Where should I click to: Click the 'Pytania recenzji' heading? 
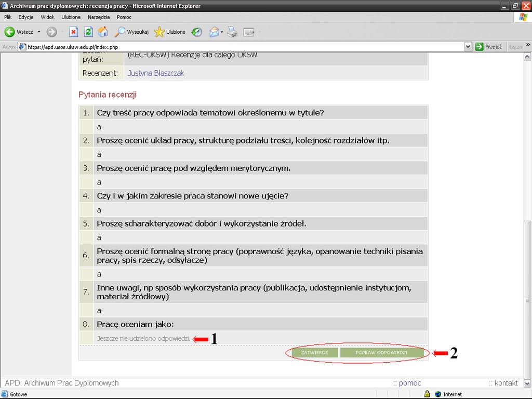108,95
